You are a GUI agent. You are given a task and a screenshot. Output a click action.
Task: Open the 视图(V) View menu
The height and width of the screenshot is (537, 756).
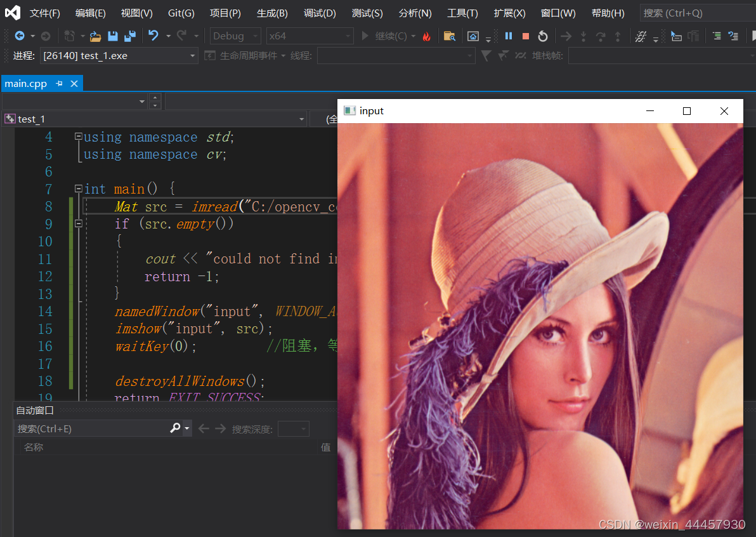[137, 13]
